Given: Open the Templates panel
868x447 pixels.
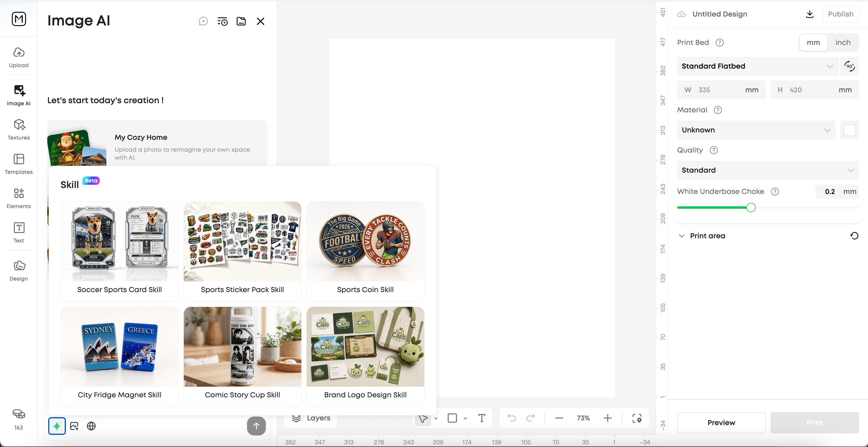Looking at the screenshot, I should [19, 164].
